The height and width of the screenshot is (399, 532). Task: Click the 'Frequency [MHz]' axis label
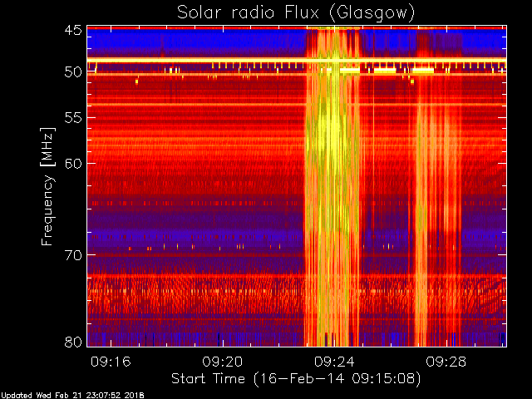coord(48,186)
